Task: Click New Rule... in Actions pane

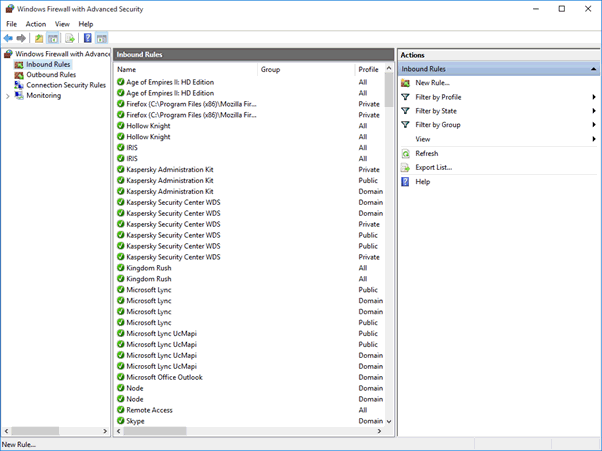Action: (432, 83)
